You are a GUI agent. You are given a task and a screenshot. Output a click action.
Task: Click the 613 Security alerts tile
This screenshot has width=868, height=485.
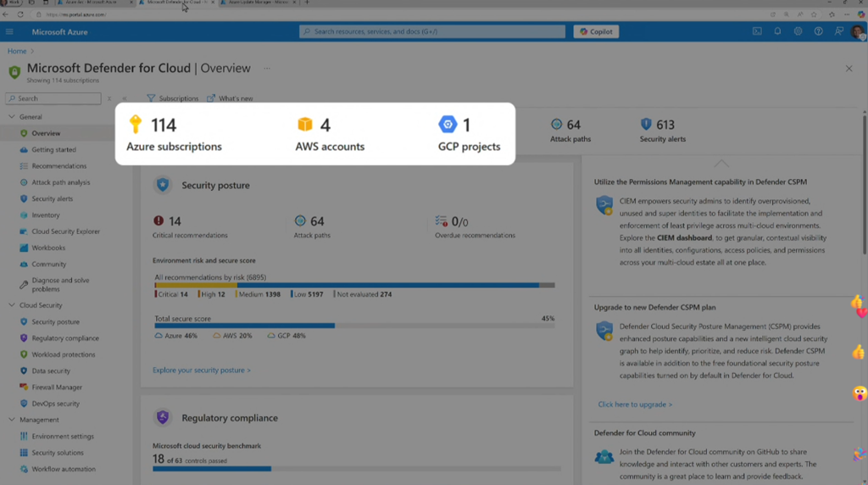point(662,131)
